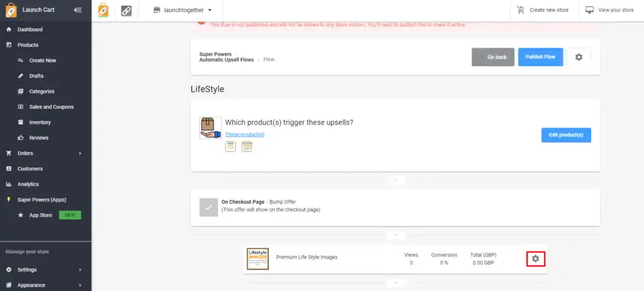Open flow settings gear next to Publish Flow
This screenshot has height=291, width=644.
(x=579, y=57)
